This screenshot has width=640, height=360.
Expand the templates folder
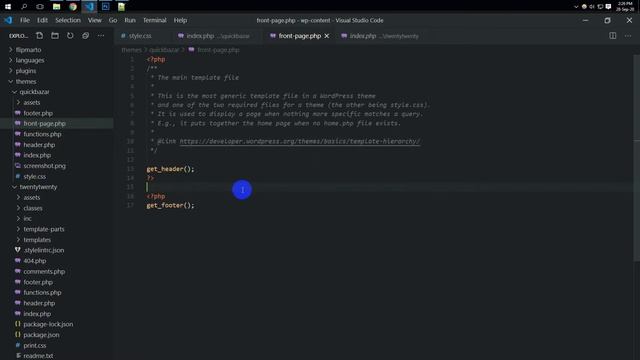(37, 240)
